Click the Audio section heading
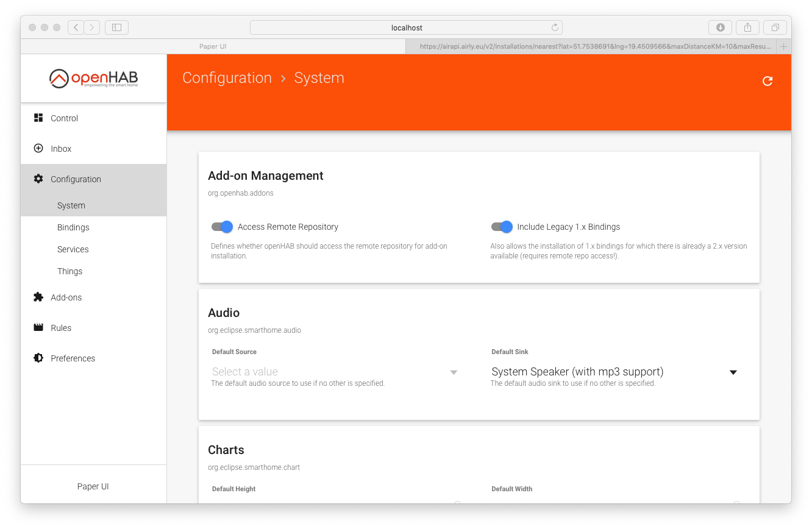 pos(224,313)
